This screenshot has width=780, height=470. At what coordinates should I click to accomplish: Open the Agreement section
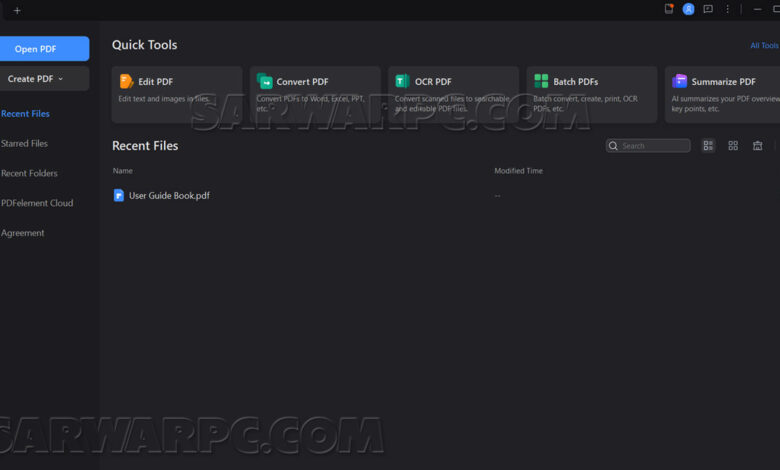point(23,233)
